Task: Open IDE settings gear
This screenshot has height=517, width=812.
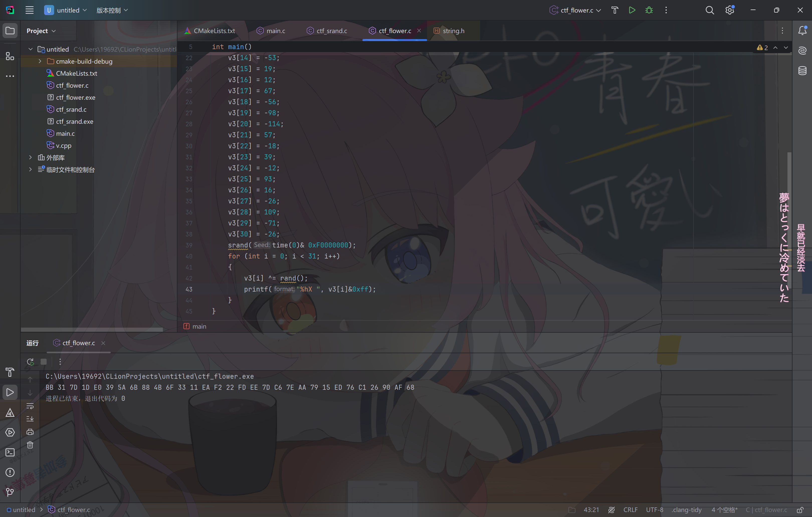Action: (730, 10)
